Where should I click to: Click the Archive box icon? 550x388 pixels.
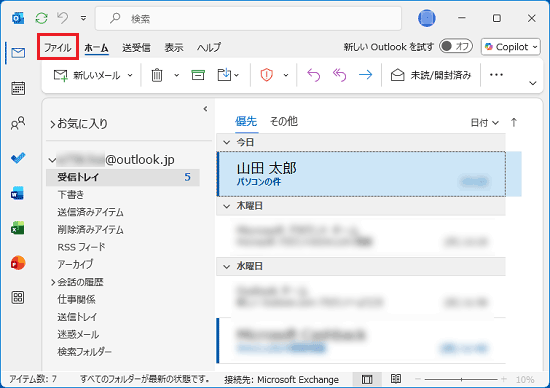point(198,75)
